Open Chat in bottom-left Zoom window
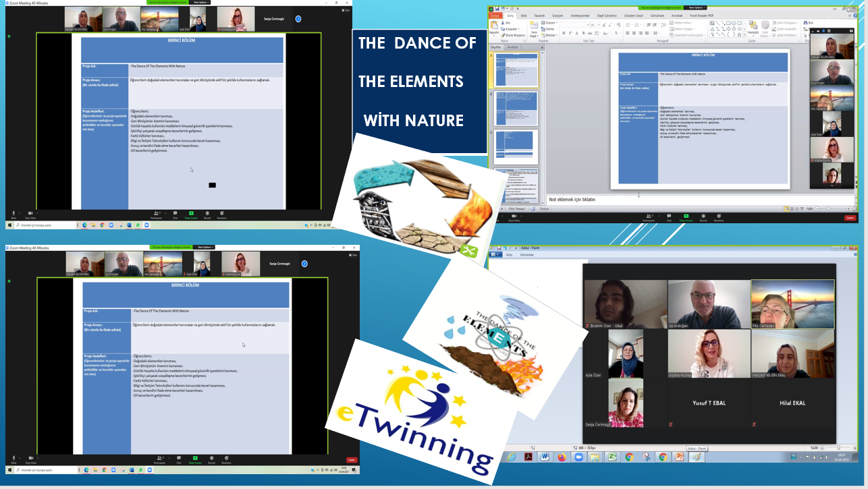This screenshot has width=868, height=489. 179,460
